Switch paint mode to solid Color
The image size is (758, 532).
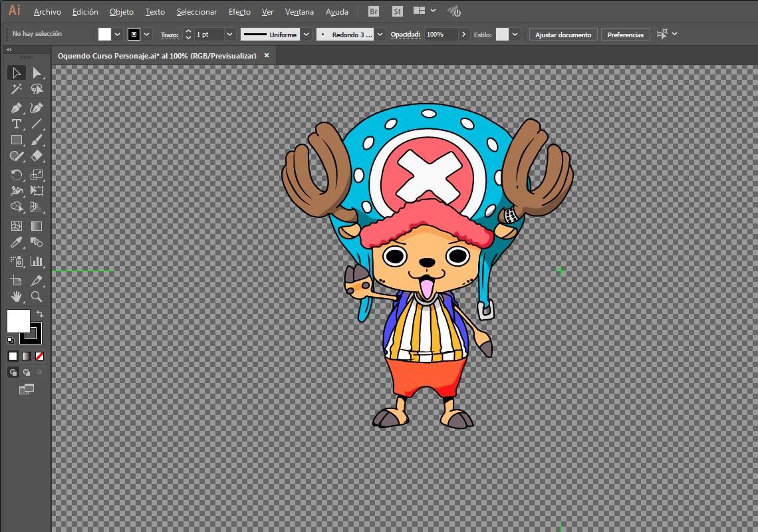point(13,356)
